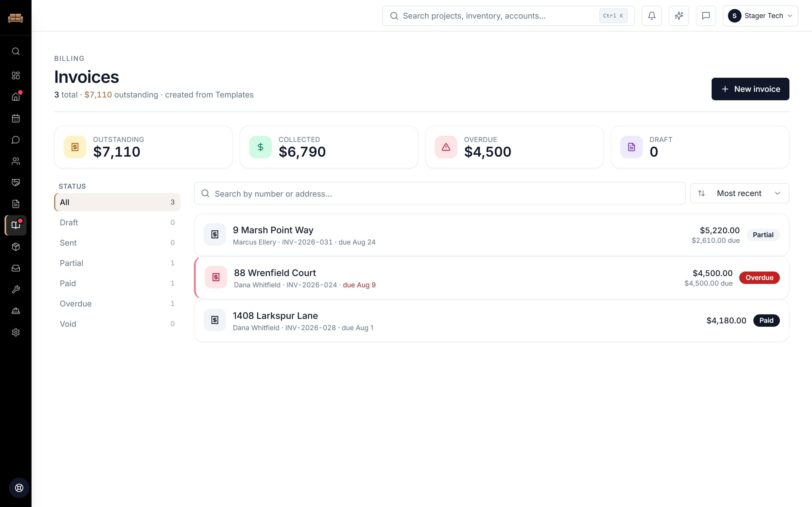Filter invoices by Overdue status
The height and width of the screenshot is (507, 812).
click(117, 303)
